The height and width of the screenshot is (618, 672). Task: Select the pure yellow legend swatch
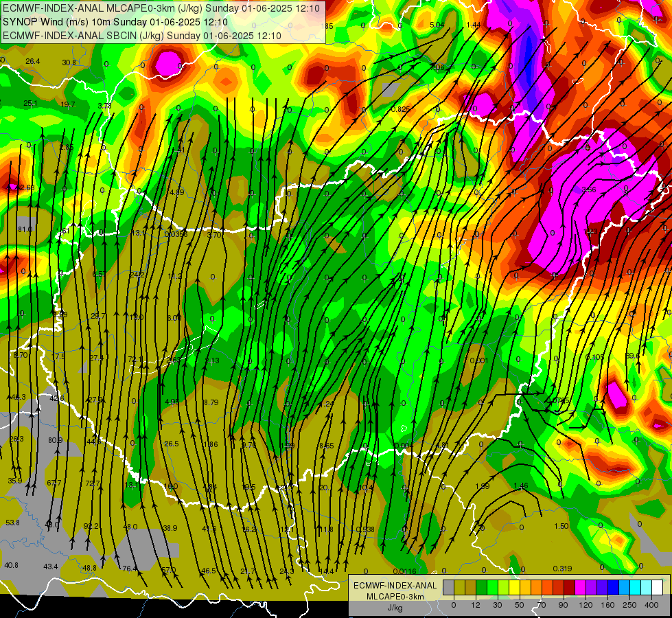[514, 587]
